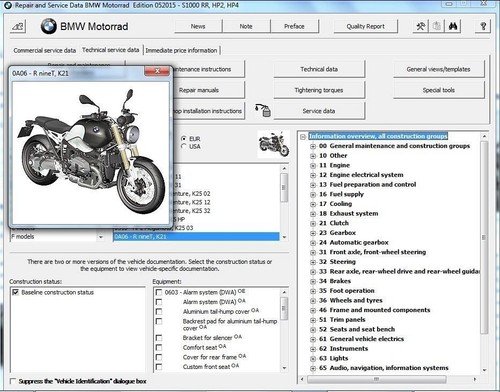This screenshot has height=392, width=500.
Task: Switch to Technical service data tab
Action: click(x=110, y=50)
